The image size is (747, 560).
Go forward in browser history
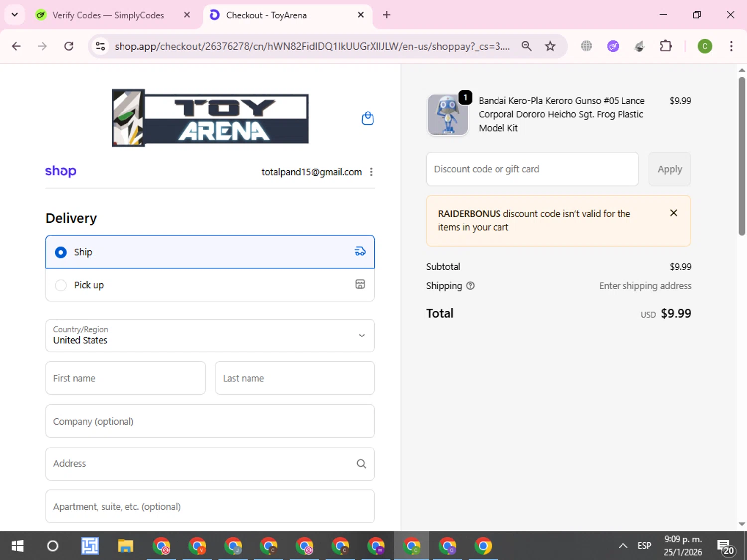[x=42, y=46]
